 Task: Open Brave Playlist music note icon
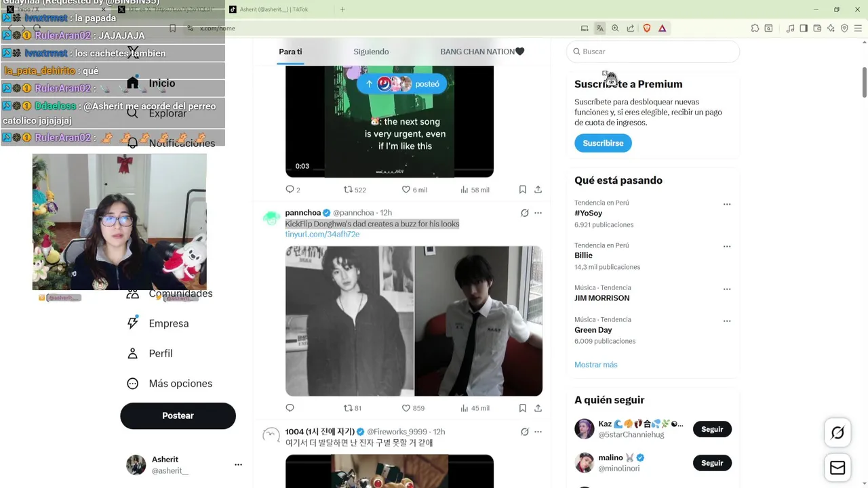pyautogui.click(x=790, y=28)
